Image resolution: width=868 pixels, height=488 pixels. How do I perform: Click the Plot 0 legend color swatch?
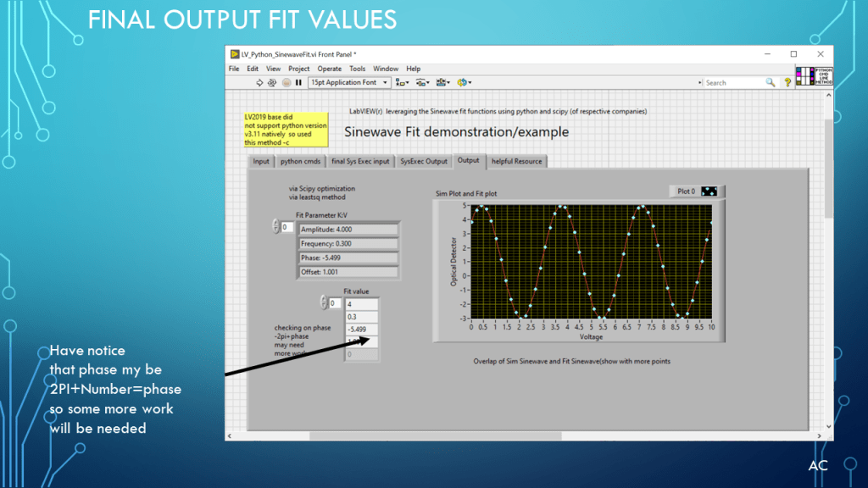pos(709,191)
